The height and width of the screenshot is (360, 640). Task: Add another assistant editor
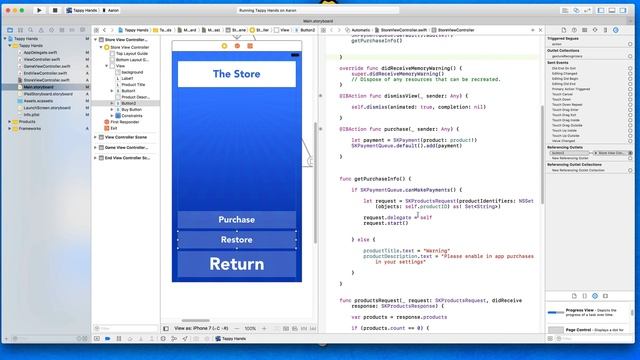coord(533,30)
